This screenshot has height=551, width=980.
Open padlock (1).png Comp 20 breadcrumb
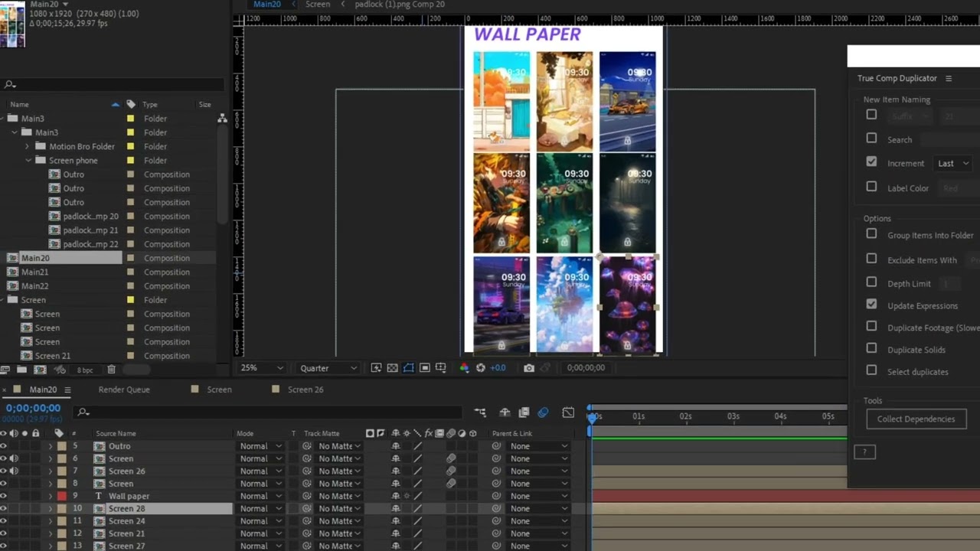point(400,5)
